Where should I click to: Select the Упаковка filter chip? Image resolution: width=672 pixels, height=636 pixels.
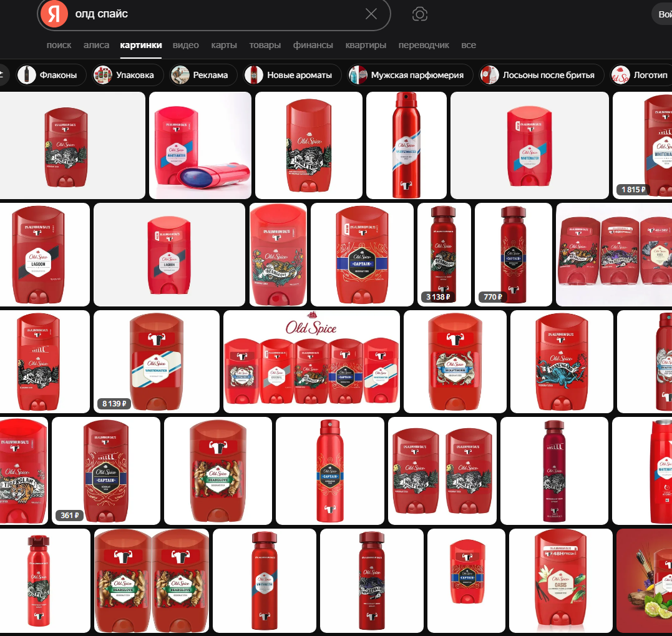(128, 75)
